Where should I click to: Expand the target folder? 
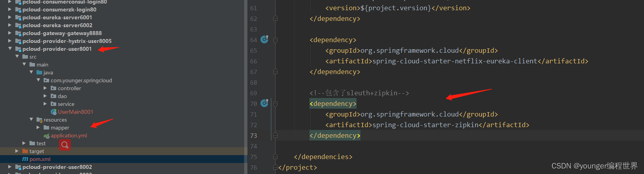coord(17,151)
